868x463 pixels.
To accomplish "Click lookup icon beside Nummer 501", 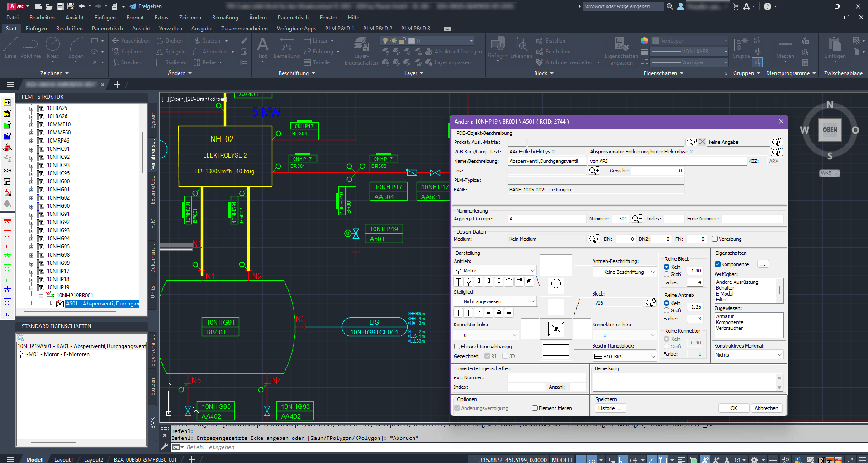I will point(637,218).
